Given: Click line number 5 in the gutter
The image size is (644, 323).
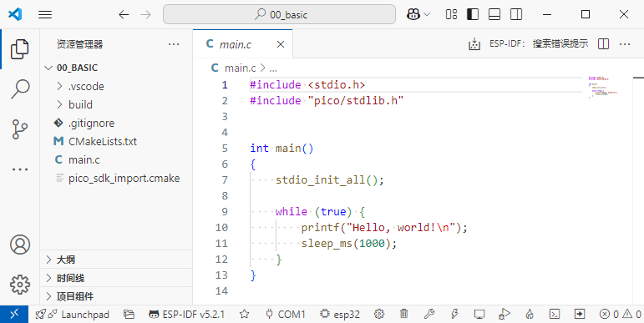Looking at the screenshot, I should pyautogui.click(x=224, y=149).
